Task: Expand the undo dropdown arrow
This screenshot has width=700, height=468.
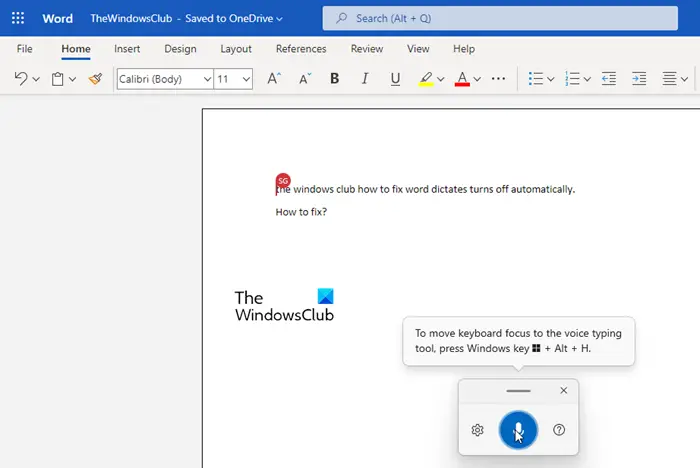Action: point(36,79)
